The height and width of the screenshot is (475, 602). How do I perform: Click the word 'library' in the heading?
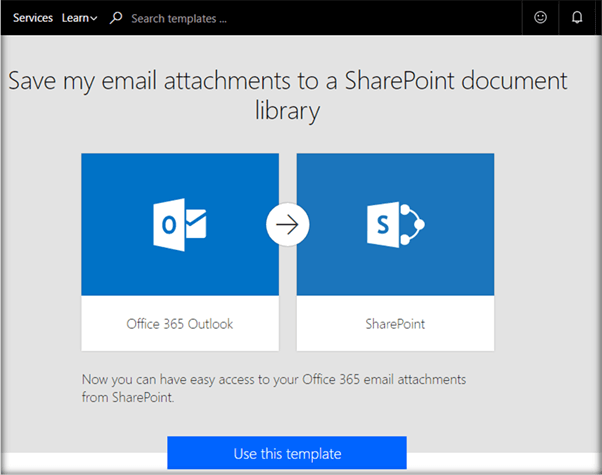click(288, 110)
